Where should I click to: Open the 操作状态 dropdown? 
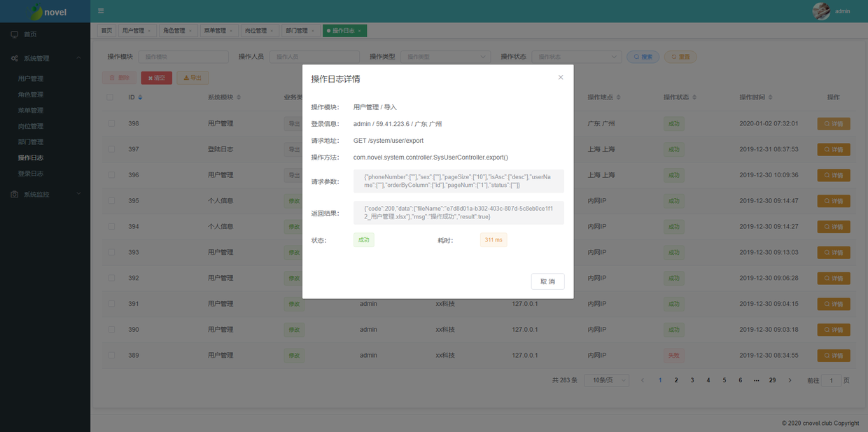576,57
